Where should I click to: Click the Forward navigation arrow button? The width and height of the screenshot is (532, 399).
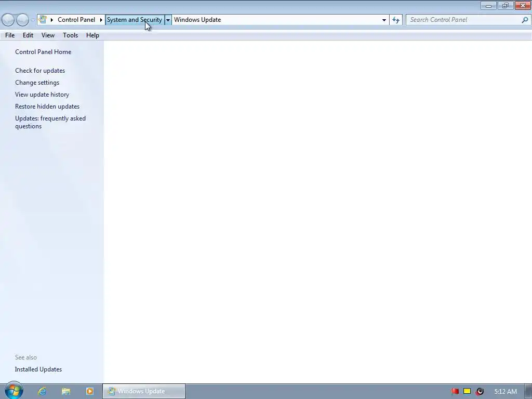coord(22,20)
